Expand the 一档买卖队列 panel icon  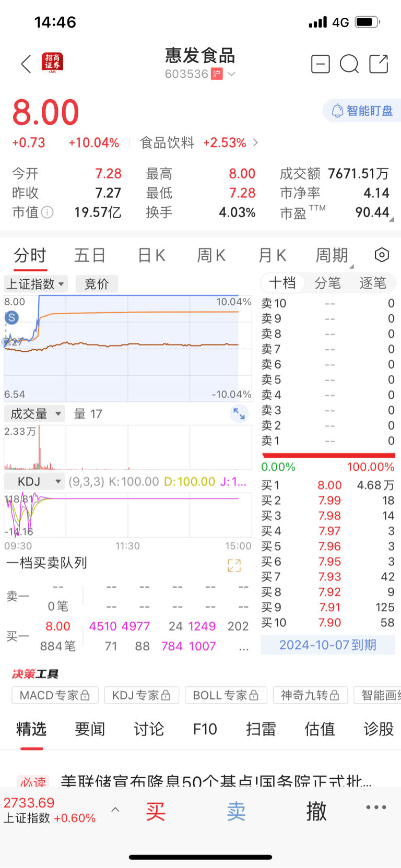click(x=234, y=565)
